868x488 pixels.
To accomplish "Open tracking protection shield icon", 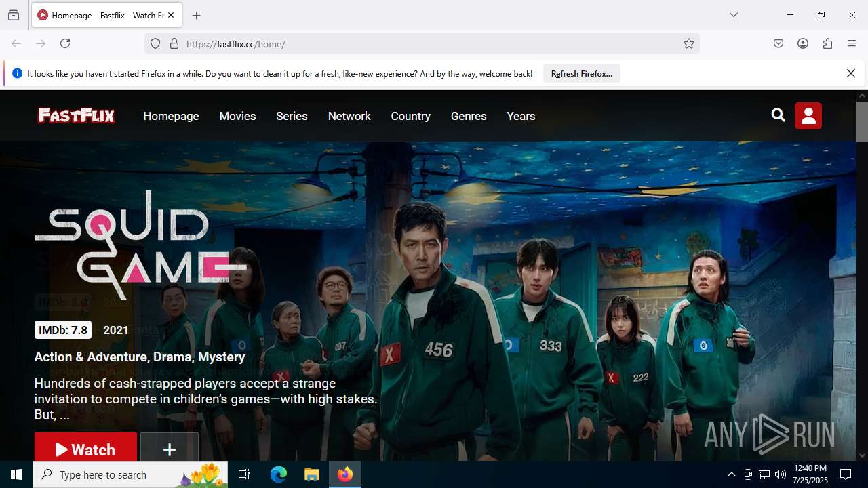I will [155, 43].
